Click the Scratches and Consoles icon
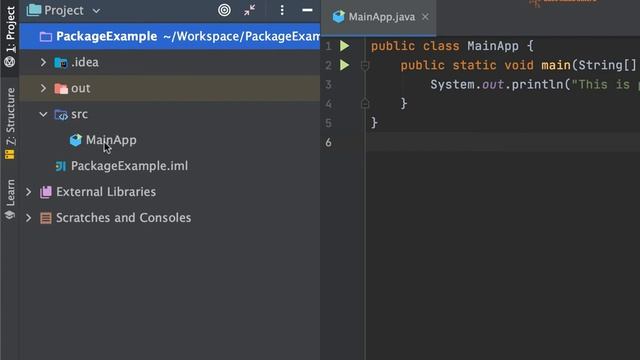 (x=46, y=218)
